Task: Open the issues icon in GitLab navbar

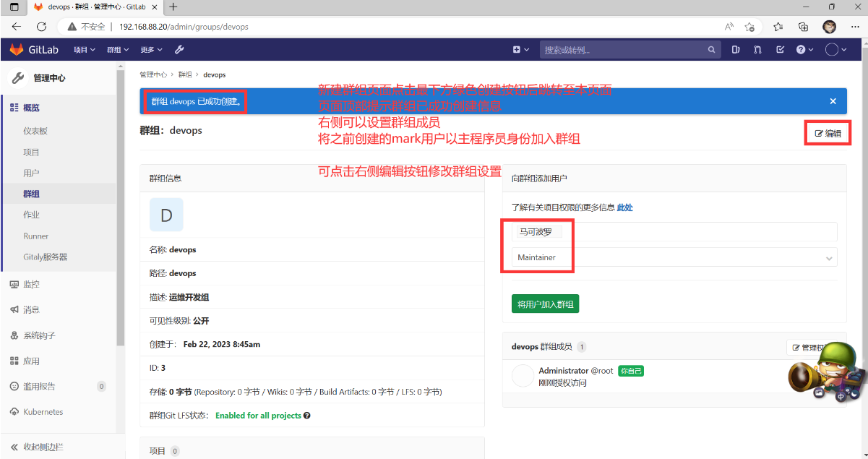Action: 736,50
